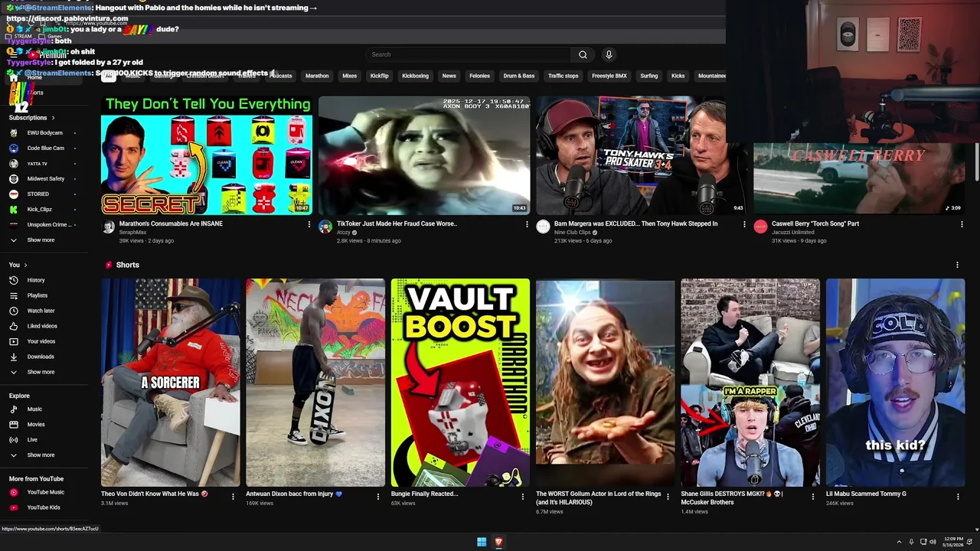Expand Explore section Show more

(41, 455)
